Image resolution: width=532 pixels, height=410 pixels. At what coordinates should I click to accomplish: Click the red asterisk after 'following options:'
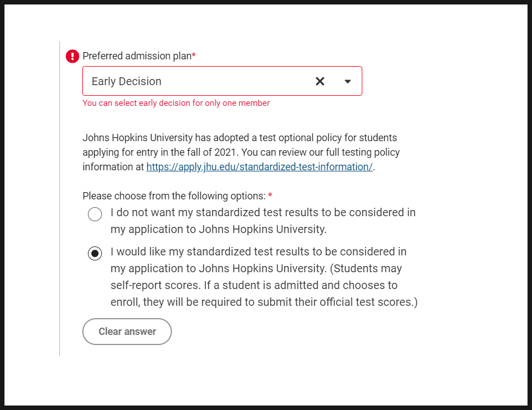[270, 195]
